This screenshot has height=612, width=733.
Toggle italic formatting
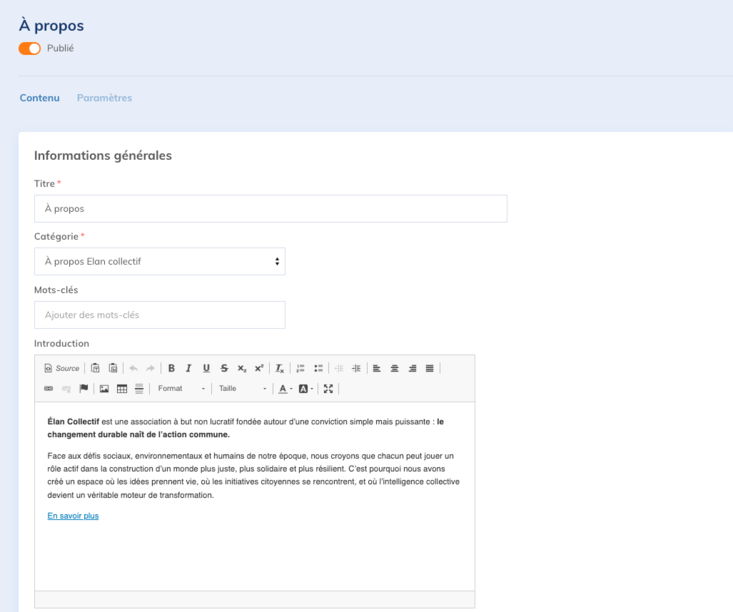click(188, 368)
